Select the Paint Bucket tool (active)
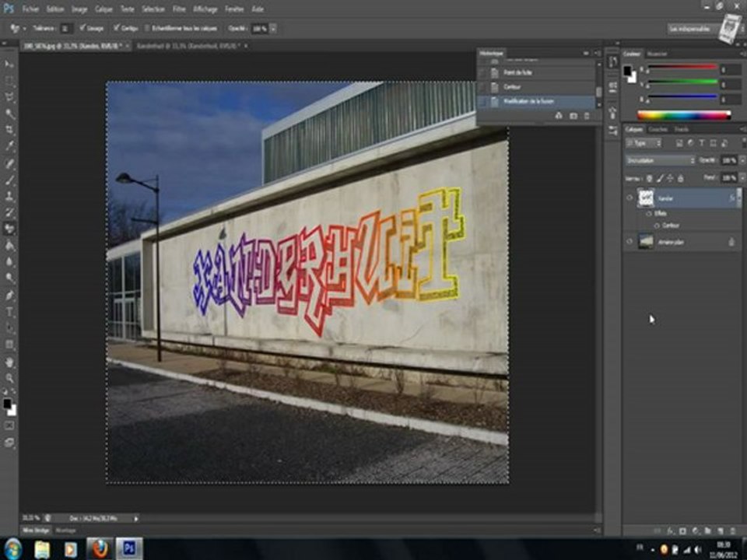 click(9, 229)
